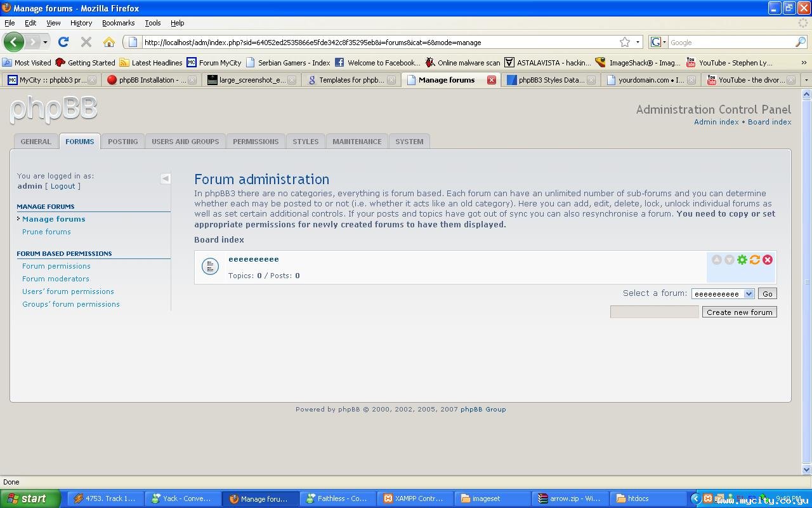Click the Create new forum button

[740, 312]
